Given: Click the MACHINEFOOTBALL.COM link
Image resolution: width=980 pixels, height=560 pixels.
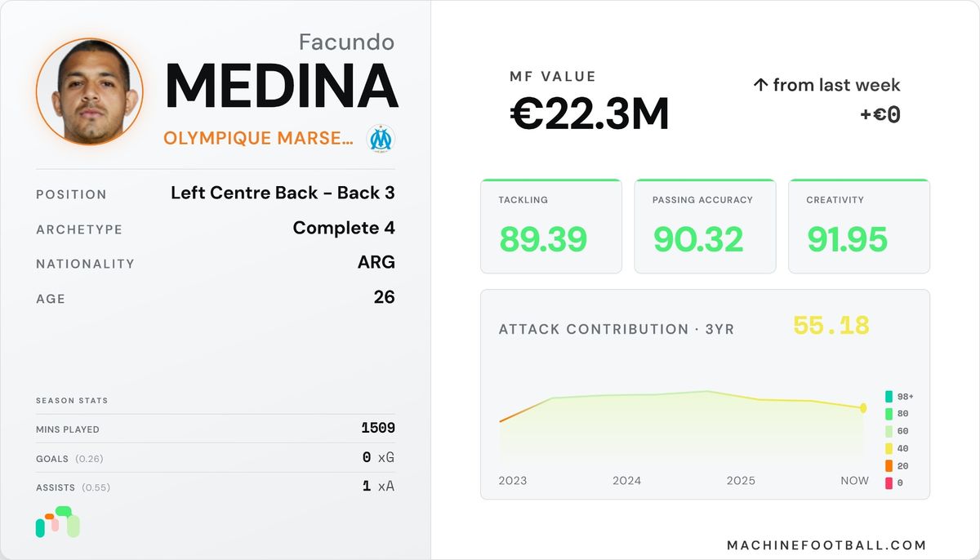Looking at the screenshot, I should (x=826, y=545).
